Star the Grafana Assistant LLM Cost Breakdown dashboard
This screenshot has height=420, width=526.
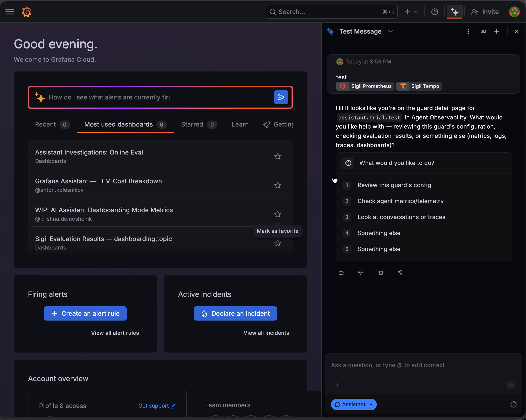pyautogui.click(x=277, y=185)
